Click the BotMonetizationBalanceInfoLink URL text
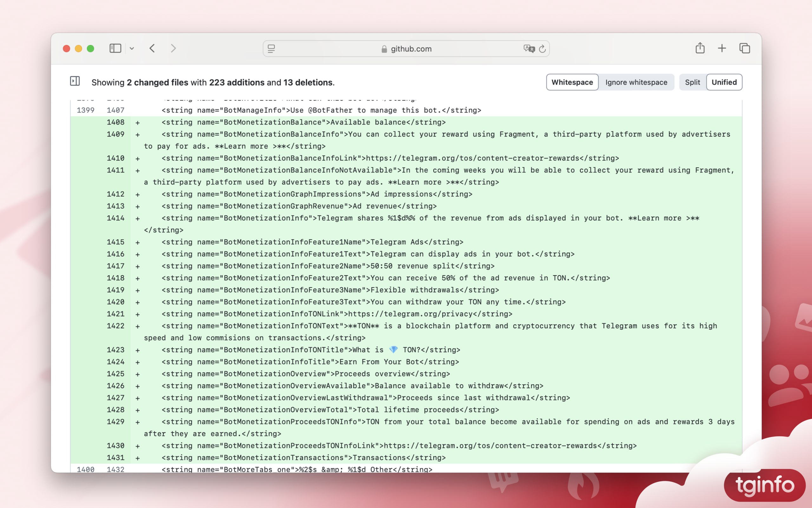This screenshot has height=508, width=812. coord(473,158)
